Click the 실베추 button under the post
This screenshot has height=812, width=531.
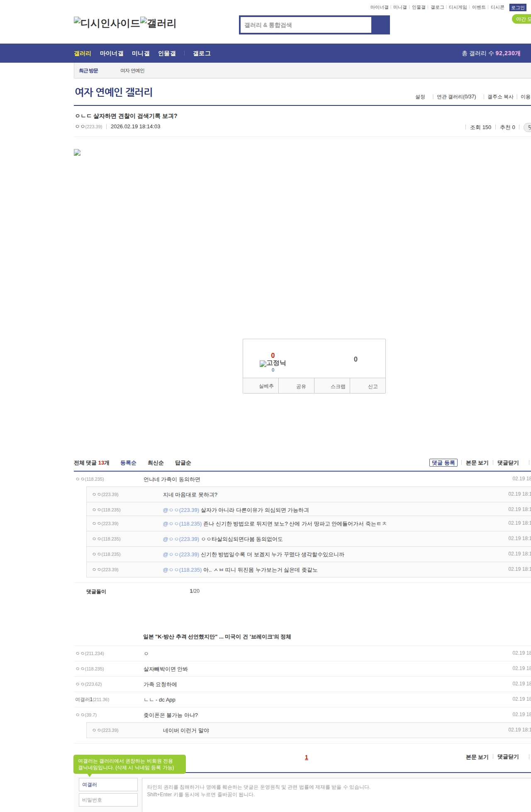tap(266, 386)
